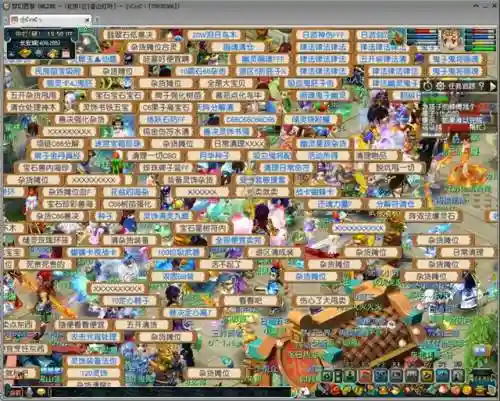
Task: Click the red icon in bottom shortcut bar
Action: [x=366, y=376]
